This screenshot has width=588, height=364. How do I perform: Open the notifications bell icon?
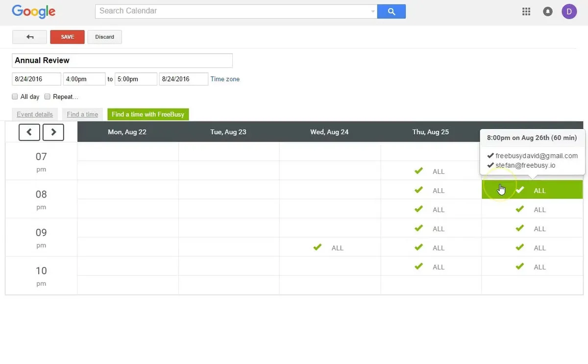pos(548,12)
